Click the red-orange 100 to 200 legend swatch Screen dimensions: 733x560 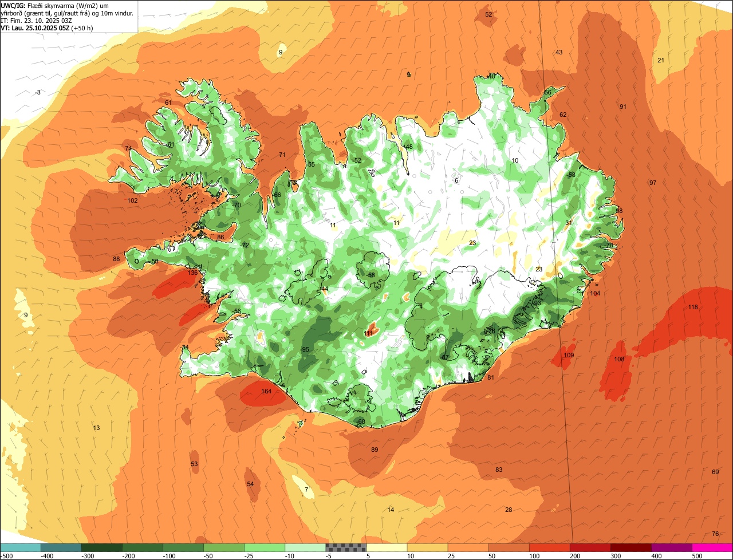tap(549, 547)
